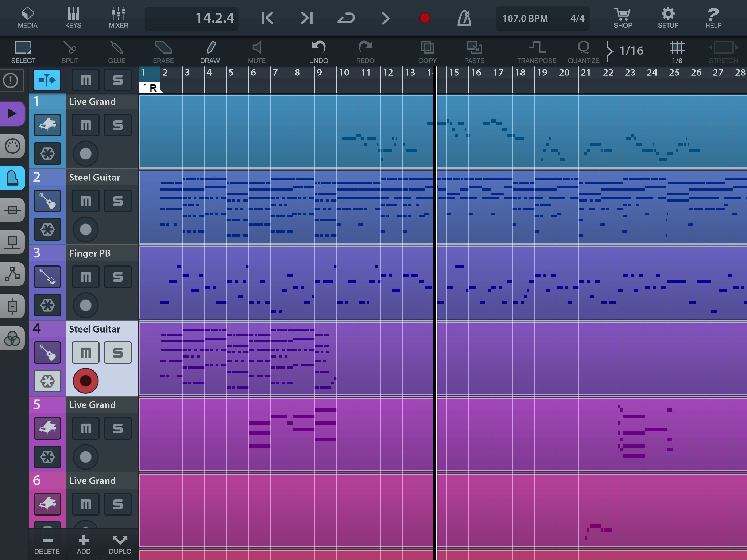747x560 pixels.
Task: Change the 4/4 time signature
Action: tap(577, 18)
